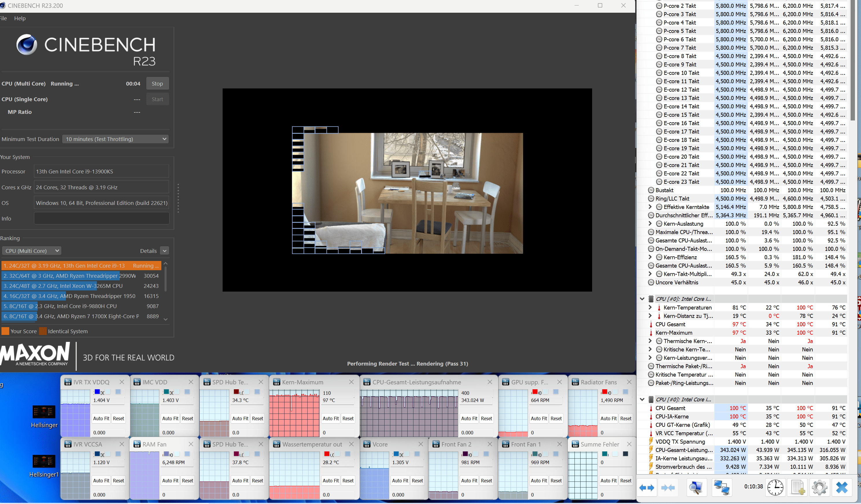The height and width of the screenshot is (504, 861).
Task: Close the RAM Fan graph window
Action: [191, 444]
